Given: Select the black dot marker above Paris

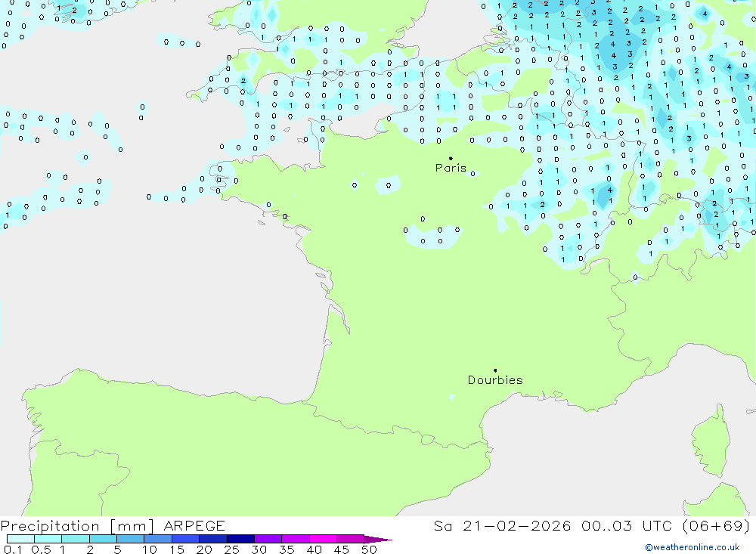Looking at the screenshot, I should (451, 158).
